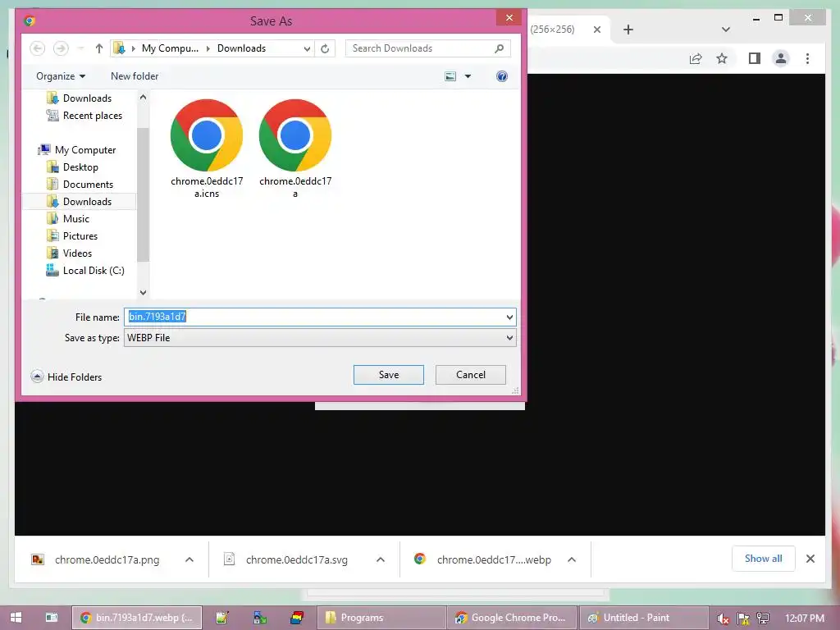Open More view options dropdown arrow
The height and width of the screenshot is (630, 840).
coord(468,76)
